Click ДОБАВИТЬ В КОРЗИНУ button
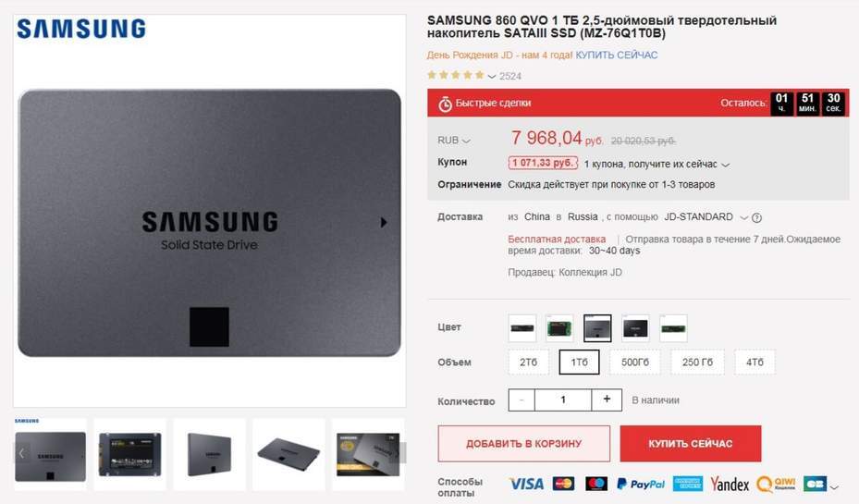 [523, 443]
